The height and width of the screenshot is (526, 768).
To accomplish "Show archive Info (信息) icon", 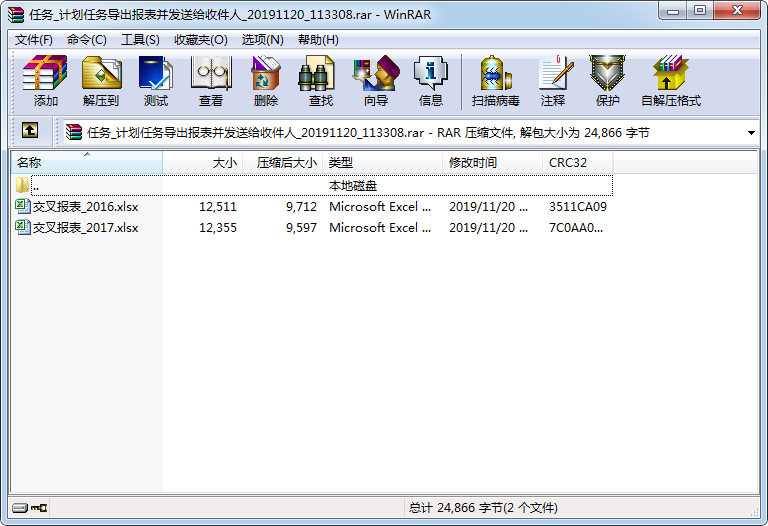I will pyautogui.click(x=431, y=81).
